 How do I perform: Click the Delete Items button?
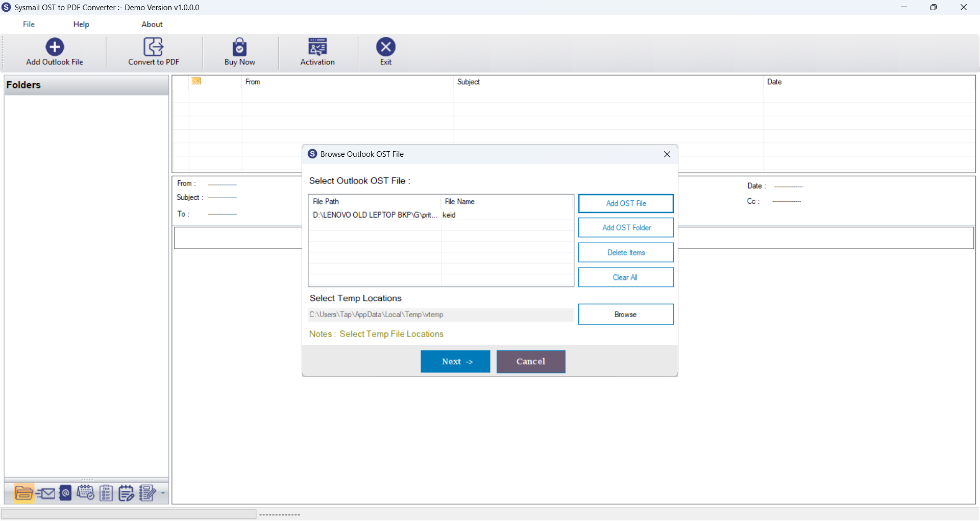point(626,252)
